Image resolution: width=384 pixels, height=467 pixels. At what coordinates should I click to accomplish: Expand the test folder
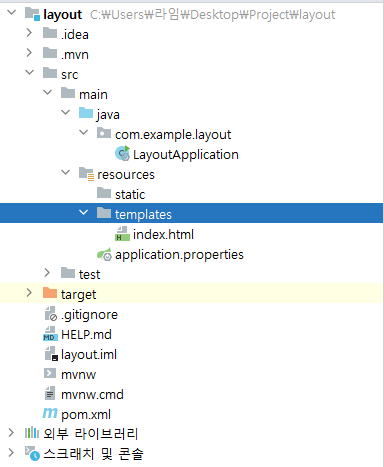pos(47,273)
